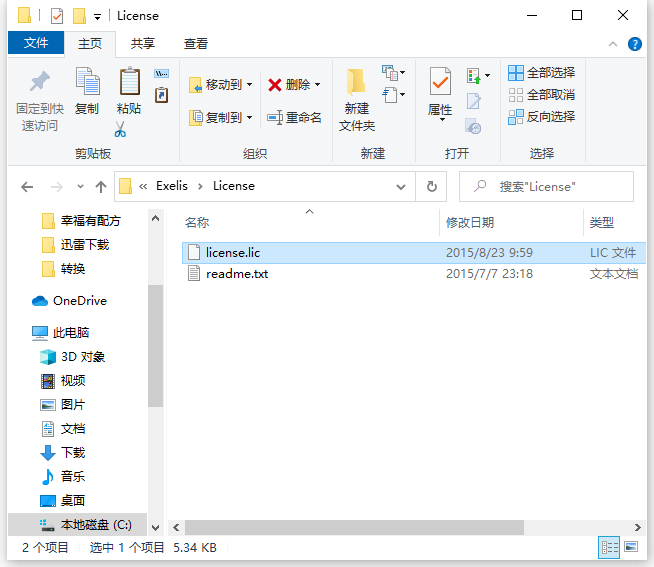Select Local Disk (C:) in sidebar
The height and width of the screenshot is (567, 654).
tap(78, 525)
